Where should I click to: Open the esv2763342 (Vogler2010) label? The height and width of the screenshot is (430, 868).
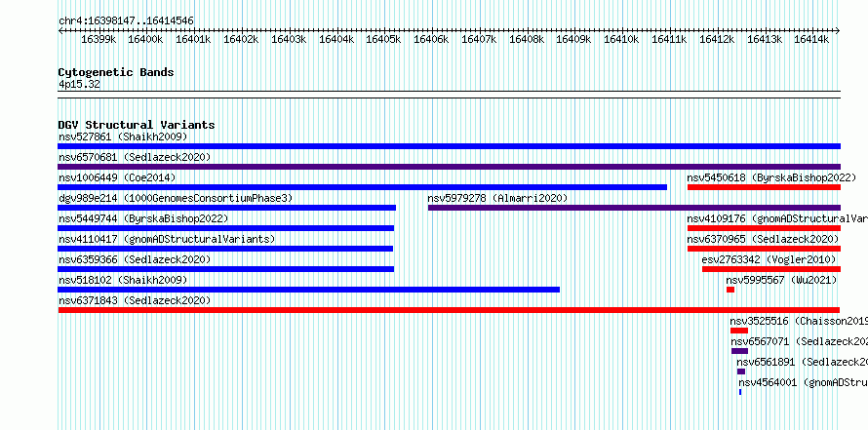pos(769,259)
